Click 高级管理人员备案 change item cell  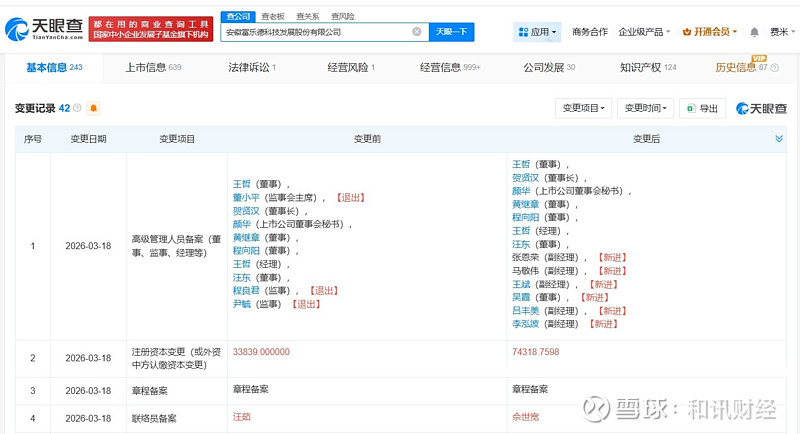click(x=176, y=246)
